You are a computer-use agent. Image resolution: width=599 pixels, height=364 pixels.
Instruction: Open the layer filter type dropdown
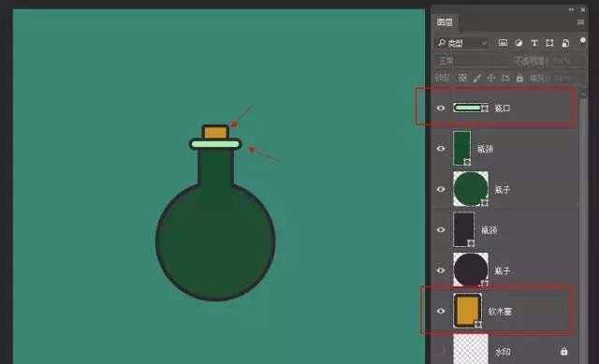(461, 43)
